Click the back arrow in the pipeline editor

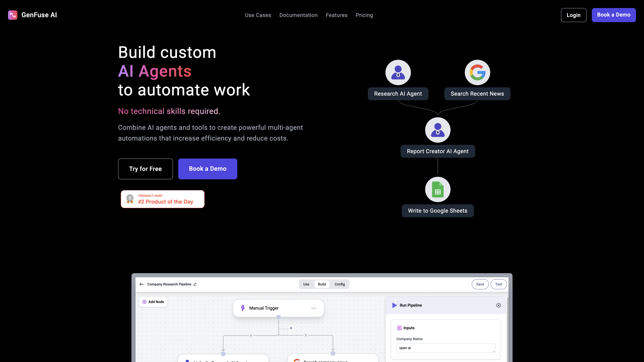(x=142, y=284)
